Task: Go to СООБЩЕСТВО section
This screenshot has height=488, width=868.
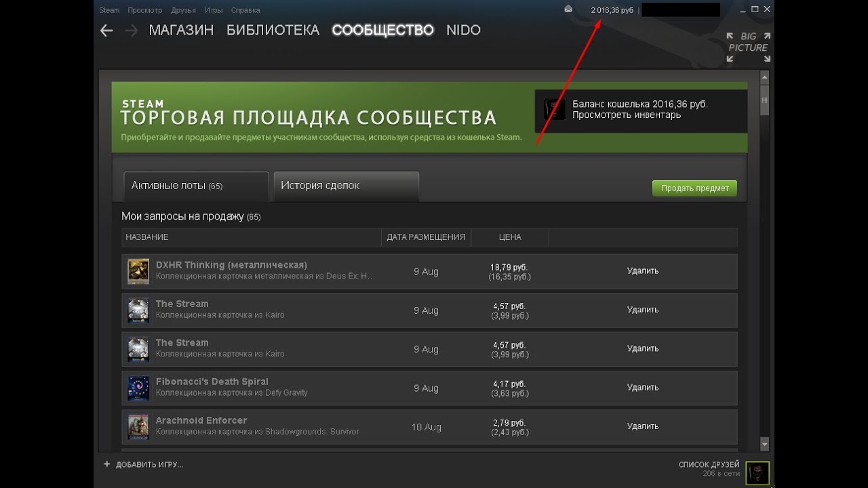Action: [x=383, y=30]
